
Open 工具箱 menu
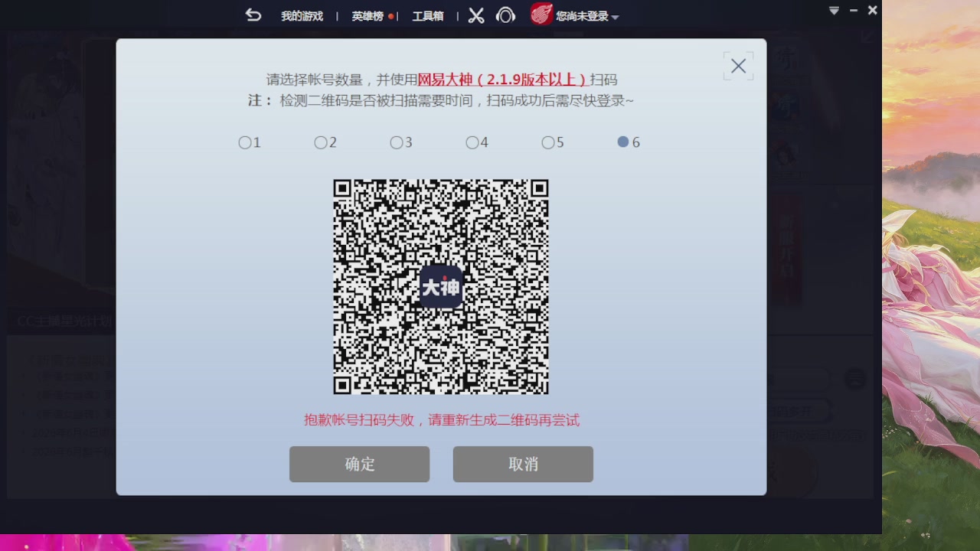pos(427,16)
